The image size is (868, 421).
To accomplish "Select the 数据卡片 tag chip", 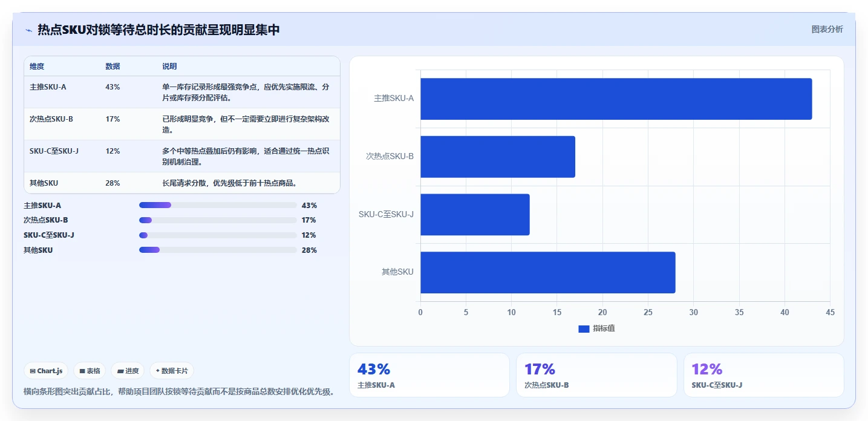I will point(172,371).
